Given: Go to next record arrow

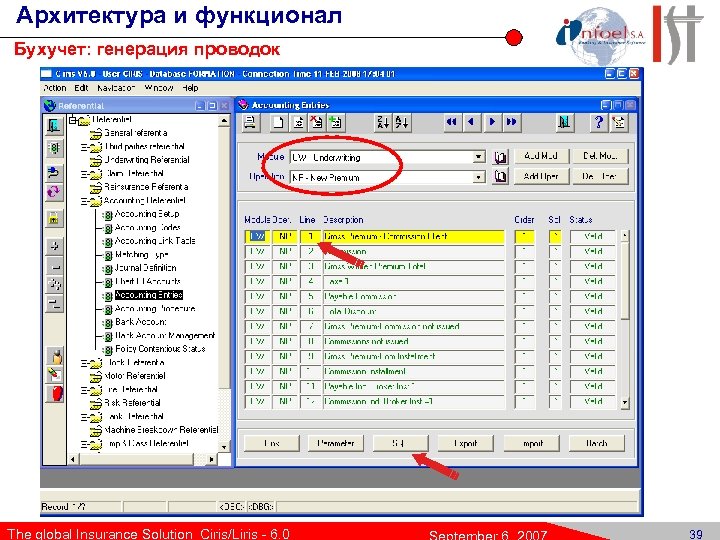Looking at the screenshot, I should [x=492, y=122].
